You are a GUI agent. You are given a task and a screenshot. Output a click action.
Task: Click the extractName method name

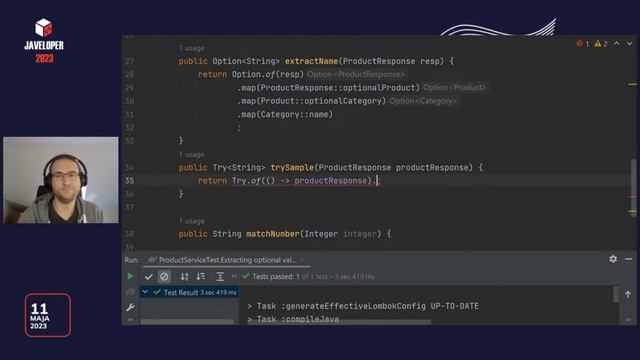pos(311,61)
